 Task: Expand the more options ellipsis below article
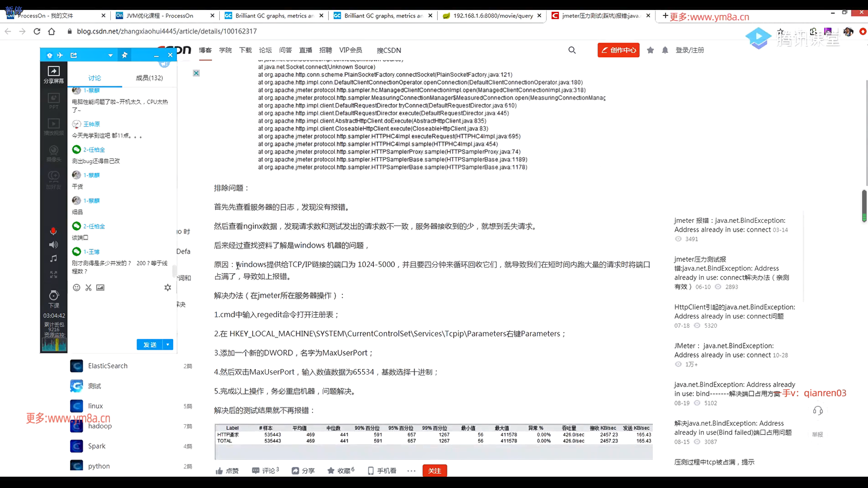(411, 471)
